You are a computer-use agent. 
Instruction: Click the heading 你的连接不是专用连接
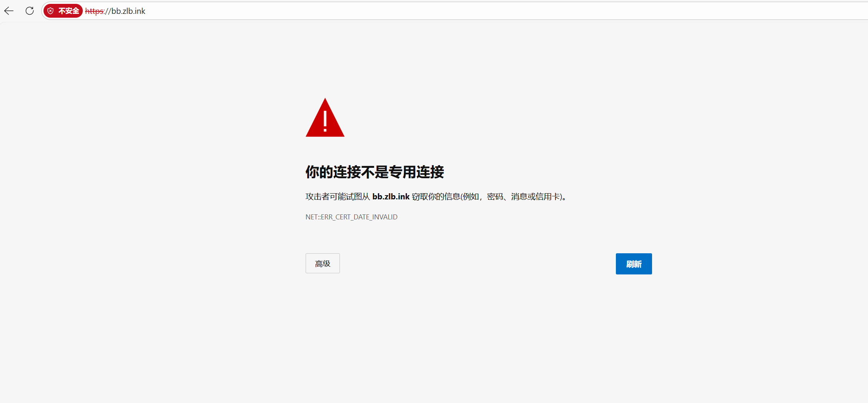(375, 172)
